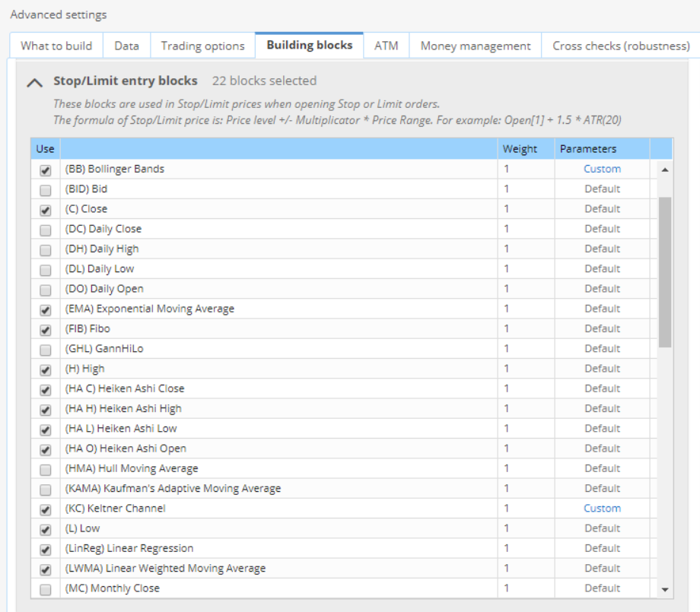
Task: Click Default parameters for Linear Regression row
Action: click(x=603, y=548)
